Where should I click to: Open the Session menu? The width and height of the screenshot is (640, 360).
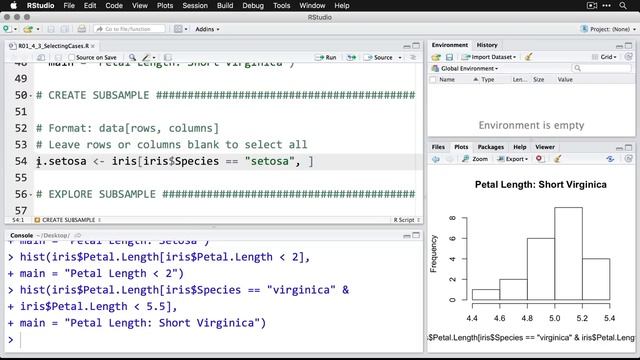(195, 5)
